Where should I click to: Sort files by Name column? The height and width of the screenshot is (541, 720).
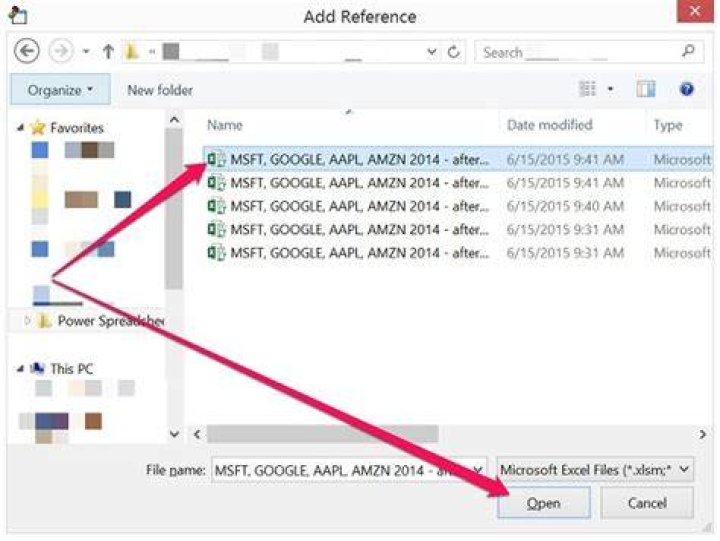(x=225, y=125)
